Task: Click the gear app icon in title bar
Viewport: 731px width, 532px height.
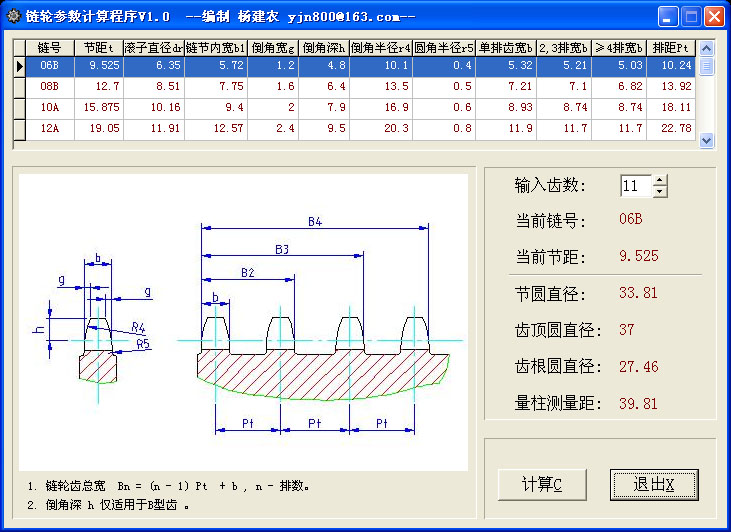Action: (14, 16)
